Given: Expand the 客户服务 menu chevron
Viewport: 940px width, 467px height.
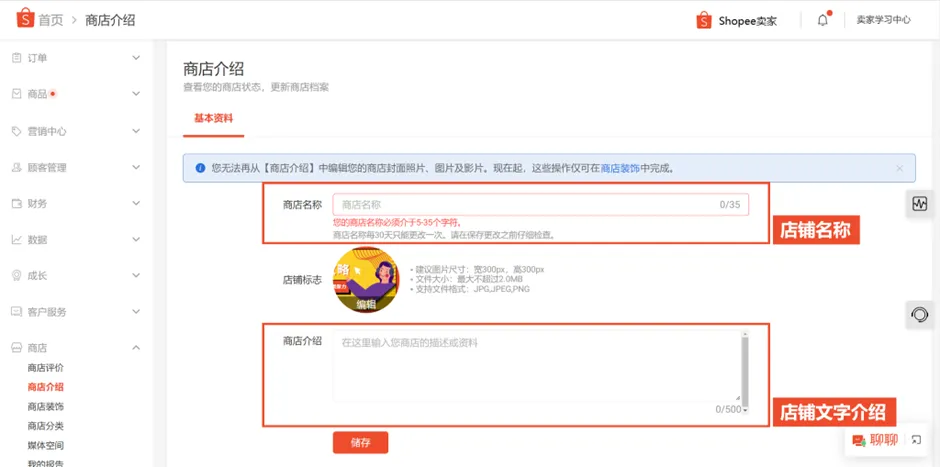Looking at the screenshot, I should tap(136, 312).
